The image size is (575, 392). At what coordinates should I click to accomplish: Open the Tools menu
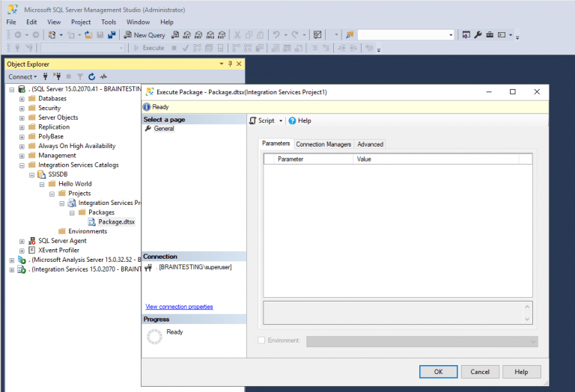109,22
